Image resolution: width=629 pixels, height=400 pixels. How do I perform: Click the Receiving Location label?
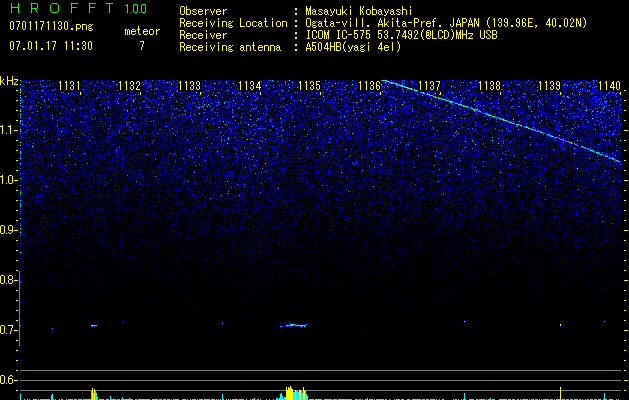coord(233,23)
